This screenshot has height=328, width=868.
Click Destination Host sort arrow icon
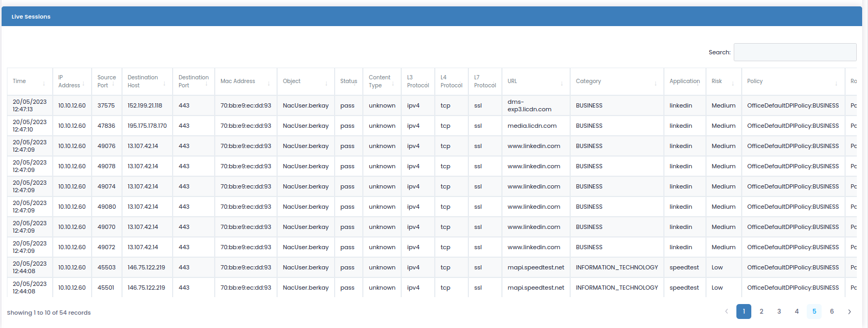tap(164, 83)
